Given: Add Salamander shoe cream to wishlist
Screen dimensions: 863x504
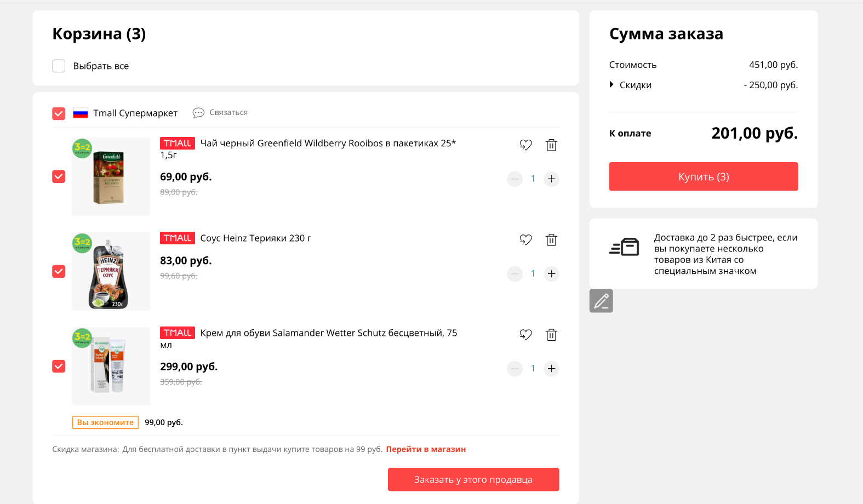Looking at the screenshot, I should (525, 335).
